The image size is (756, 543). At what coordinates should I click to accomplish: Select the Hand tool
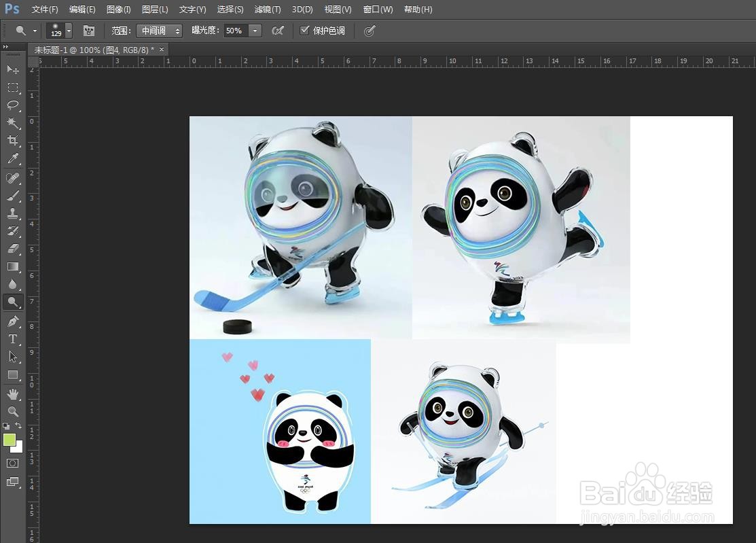(x=13, y=394)
